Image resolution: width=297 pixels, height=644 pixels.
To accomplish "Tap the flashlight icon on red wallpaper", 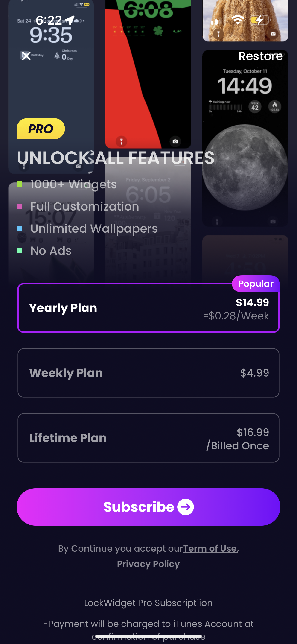I will 122,141.
